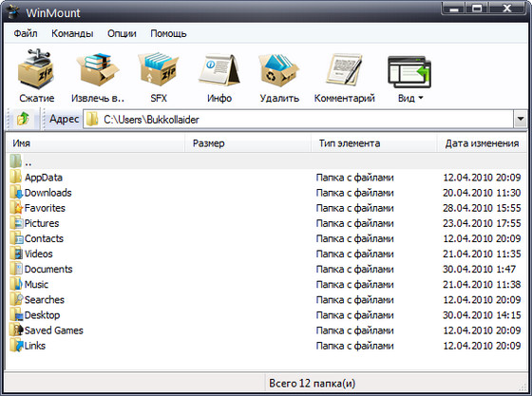Click the Favorites folder name

(45, 208)
